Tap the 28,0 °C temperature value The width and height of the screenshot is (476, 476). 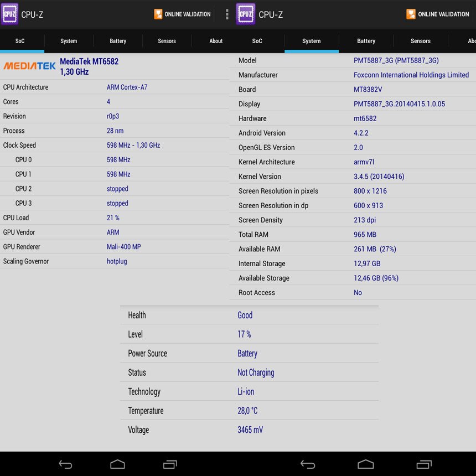coord(247,411)
